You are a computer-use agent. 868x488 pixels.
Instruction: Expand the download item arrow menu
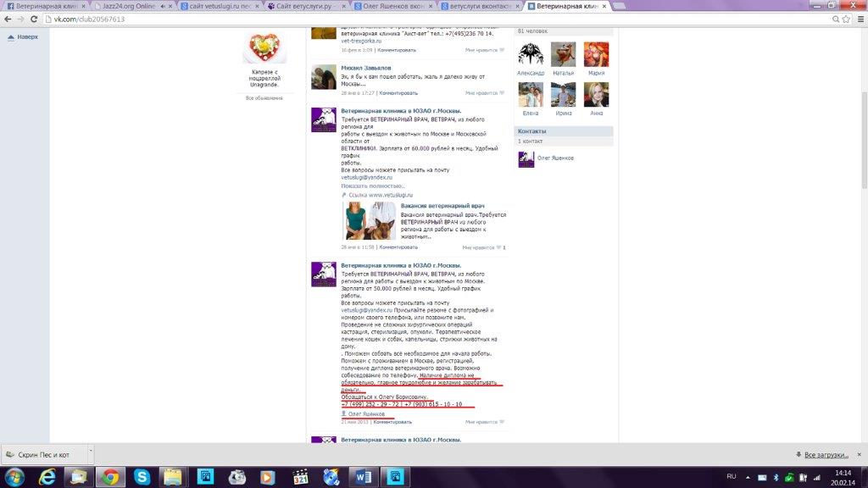[x=91, y=455]
